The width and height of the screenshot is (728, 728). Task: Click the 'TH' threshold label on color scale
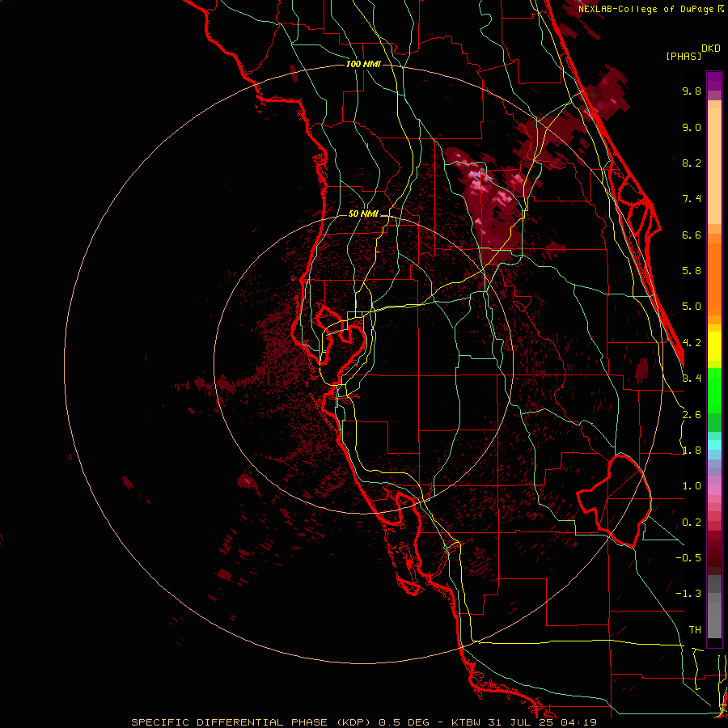pyautogui.click(x=695, y=630)
